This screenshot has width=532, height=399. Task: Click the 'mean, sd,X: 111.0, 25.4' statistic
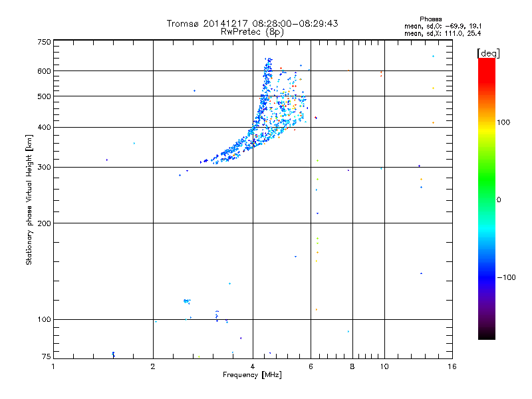(443, 33)
